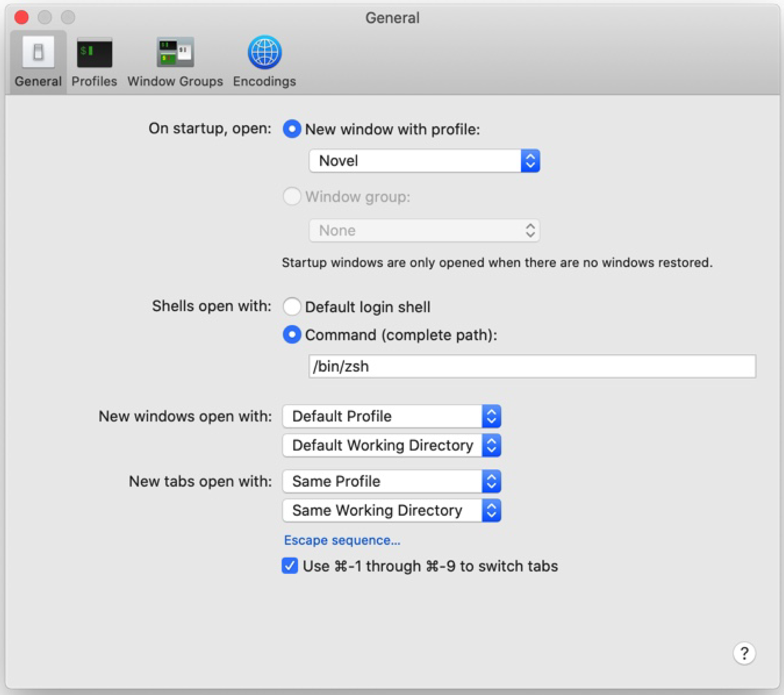Open the Window Groups icon

[175, 53]
